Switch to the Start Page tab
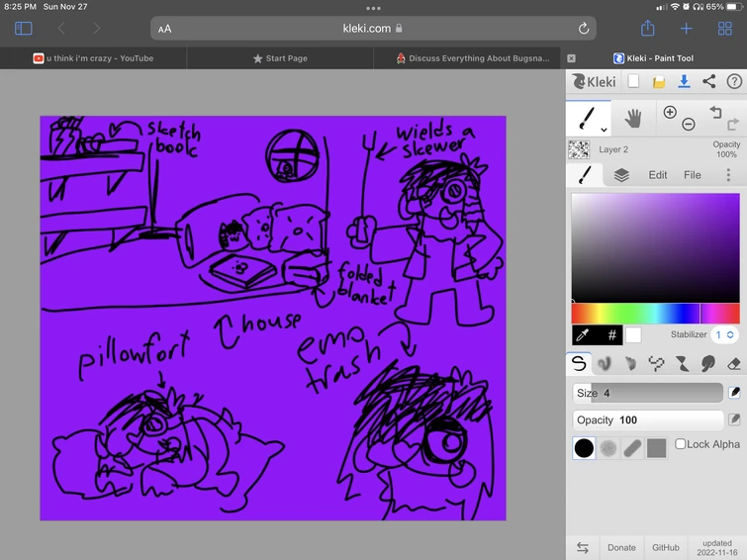747x560 pixels. (x=280, y=58)
